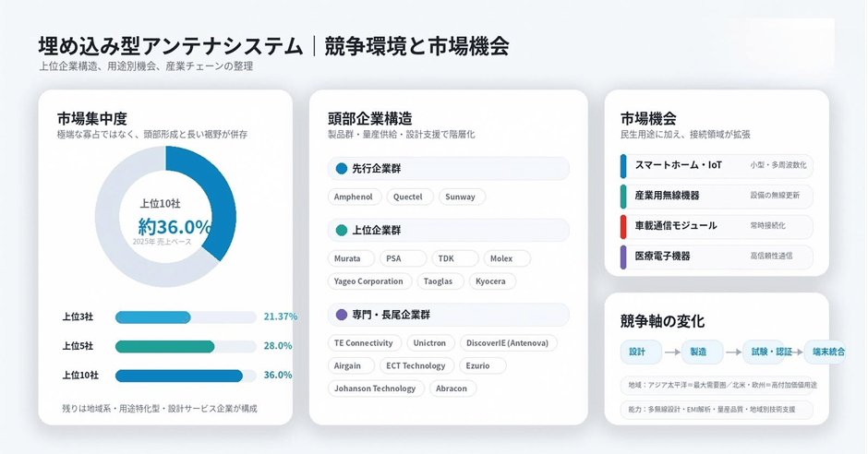Click the arrow between 設計 and 製造

click(x=672, y=352)
